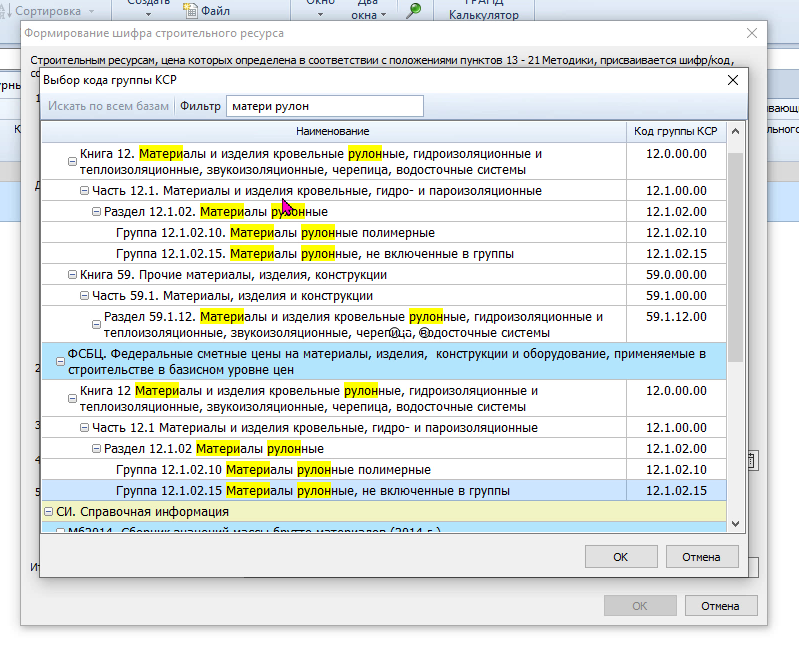Screen dimensions: 799x647
Task: Confirm with OK in the Выбор кода группы КСР dialog
Action: point(620,556)
